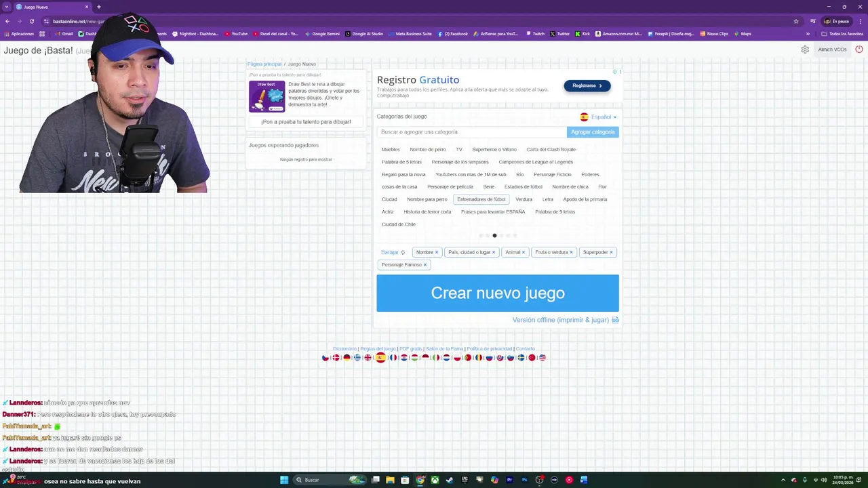
Task: Select the active category carousel dot
Action: [494, 236]
